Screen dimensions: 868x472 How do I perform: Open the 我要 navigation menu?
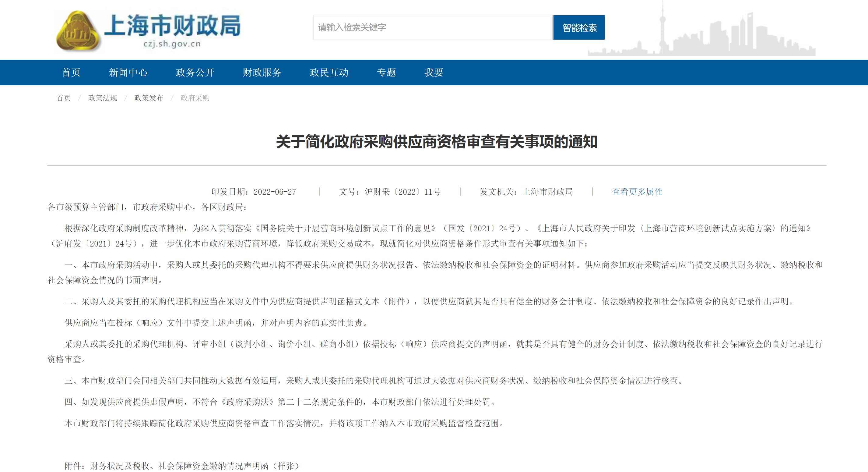pyautogui.click(x=434, y=73)
